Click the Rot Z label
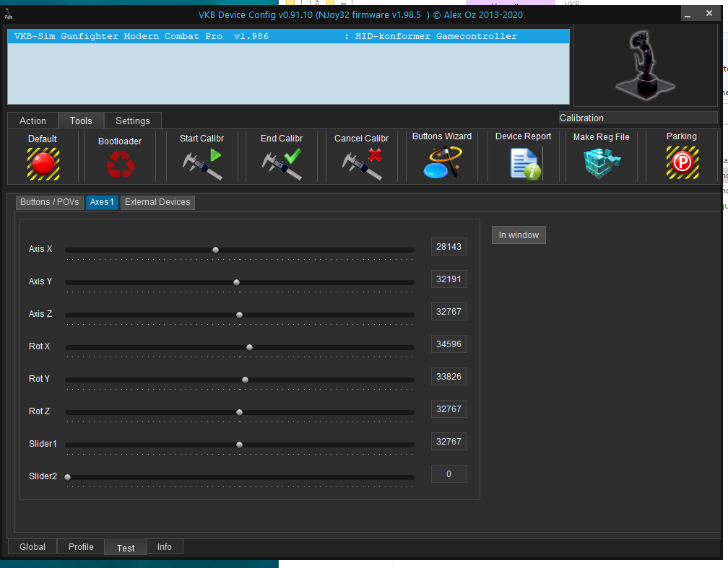Screen dimensions: 728x568 40,411
